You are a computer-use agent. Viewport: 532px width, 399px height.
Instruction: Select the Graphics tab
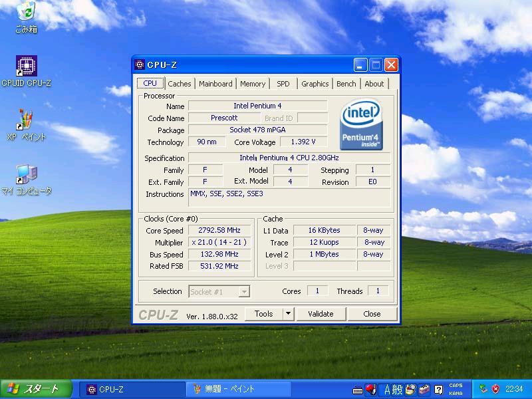(315, 84)
